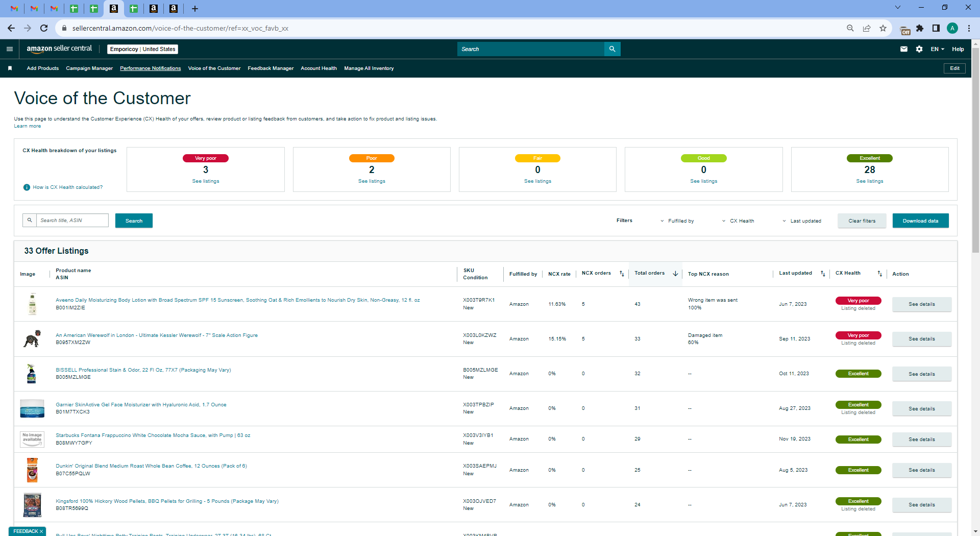Open the Chrome three-dot menu
Viewport: 980px width, 536px height.
tap(969, 28)
